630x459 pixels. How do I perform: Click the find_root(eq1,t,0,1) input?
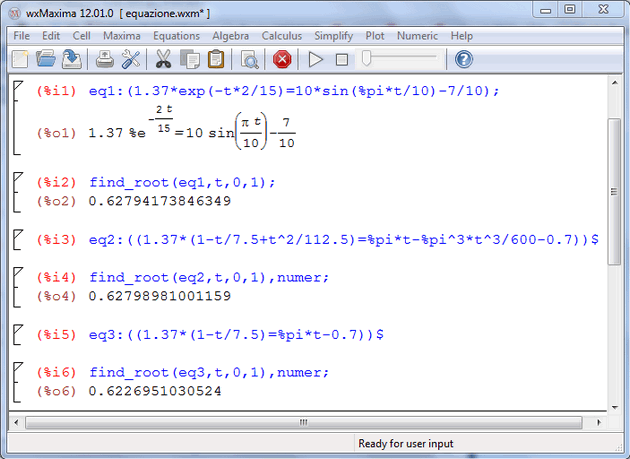(182, 182)
